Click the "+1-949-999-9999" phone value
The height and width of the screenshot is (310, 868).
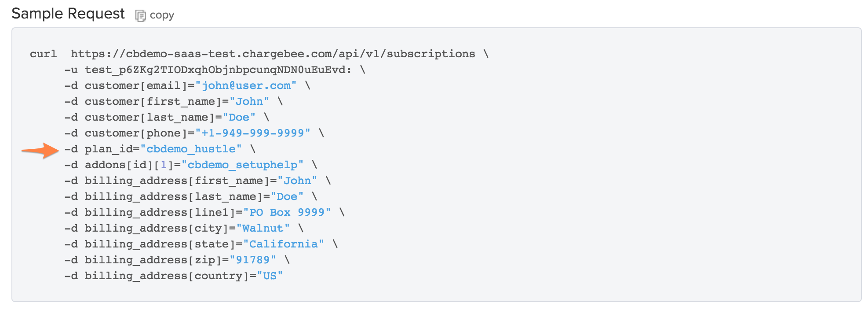click(x=253, y=133)
